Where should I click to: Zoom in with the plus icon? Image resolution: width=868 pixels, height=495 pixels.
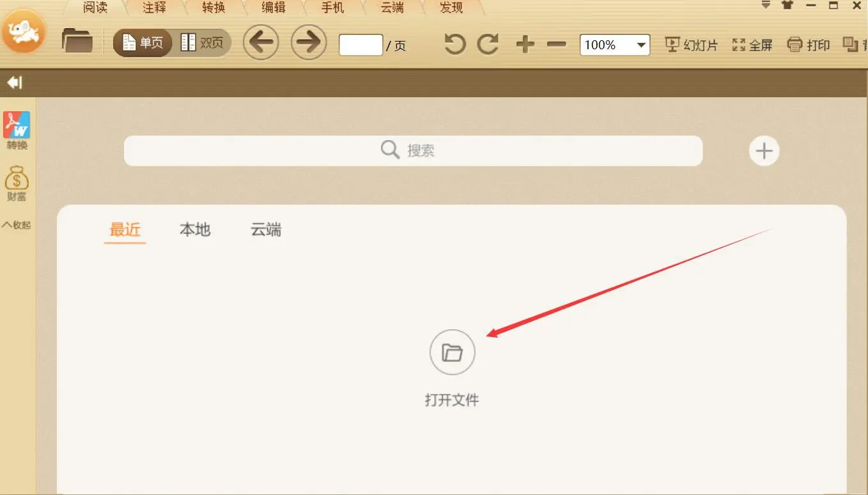pos(525,44)
